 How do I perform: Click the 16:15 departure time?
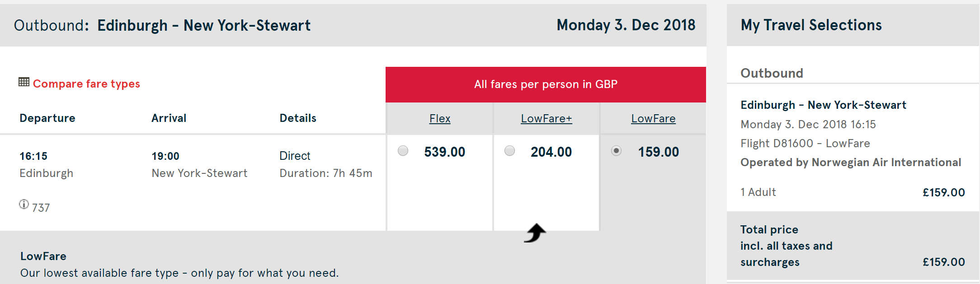(x=33, y=156)
